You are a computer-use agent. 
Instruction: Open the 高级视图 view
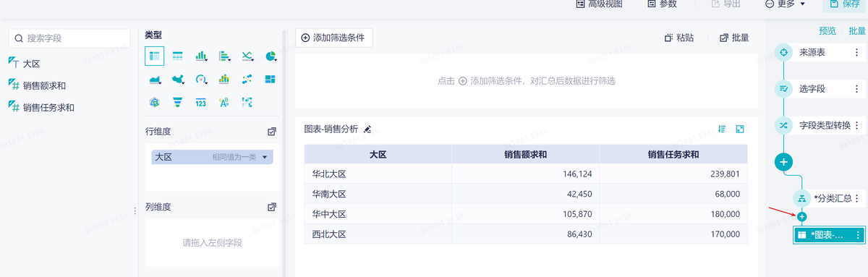click(599, 4)
